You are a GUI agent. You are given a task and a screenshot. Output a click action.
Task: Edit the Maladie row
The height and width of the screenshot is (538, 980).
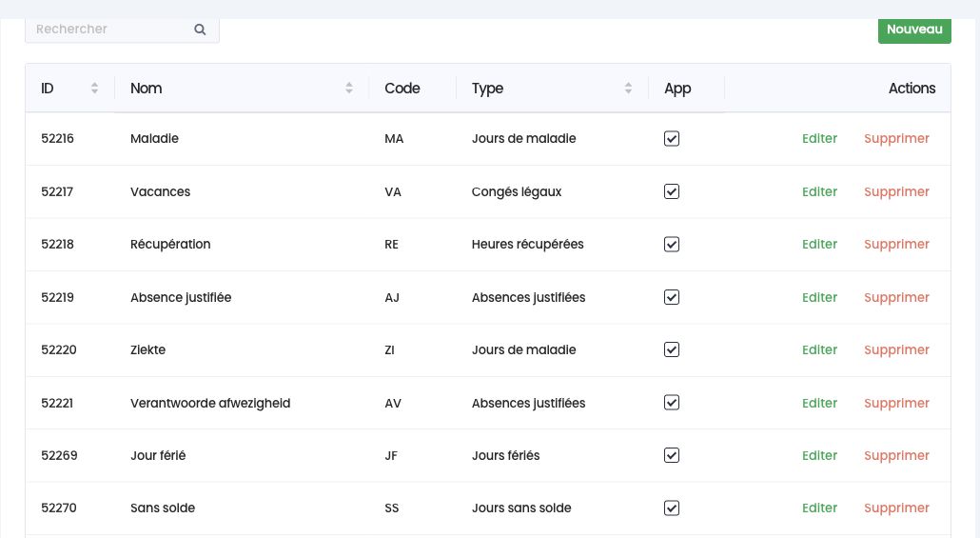[x=819, y=138]
